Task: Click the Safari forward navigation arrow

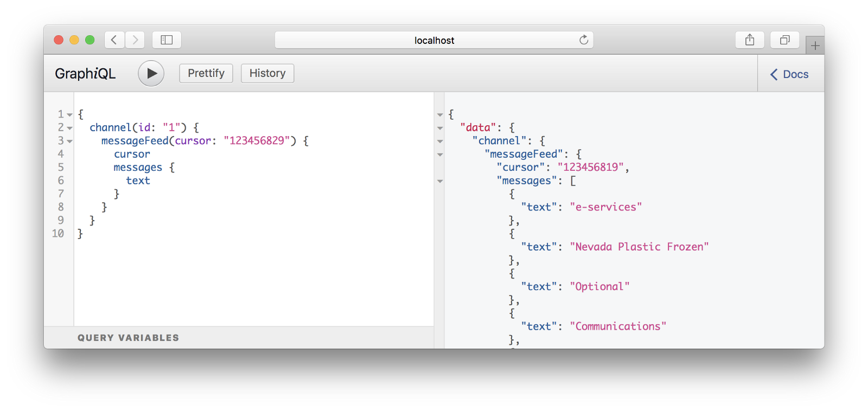Action: pos(135,40)
